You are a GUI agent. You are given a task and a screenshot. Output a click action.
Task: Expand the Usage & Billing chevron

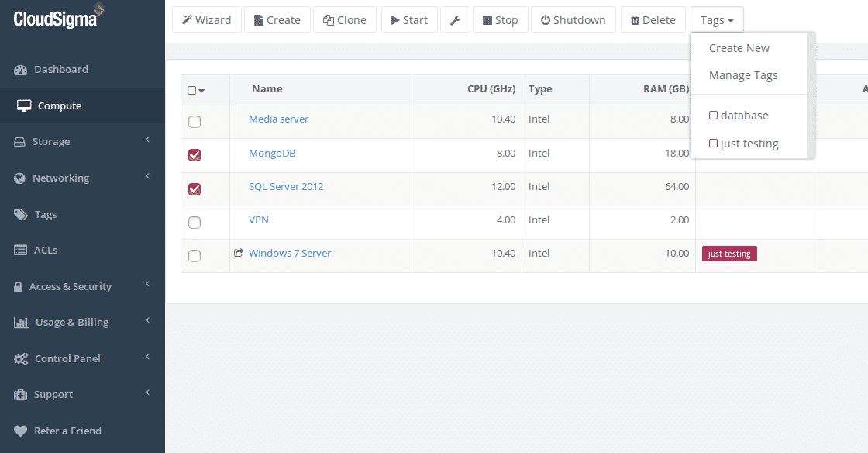[148, 320]
